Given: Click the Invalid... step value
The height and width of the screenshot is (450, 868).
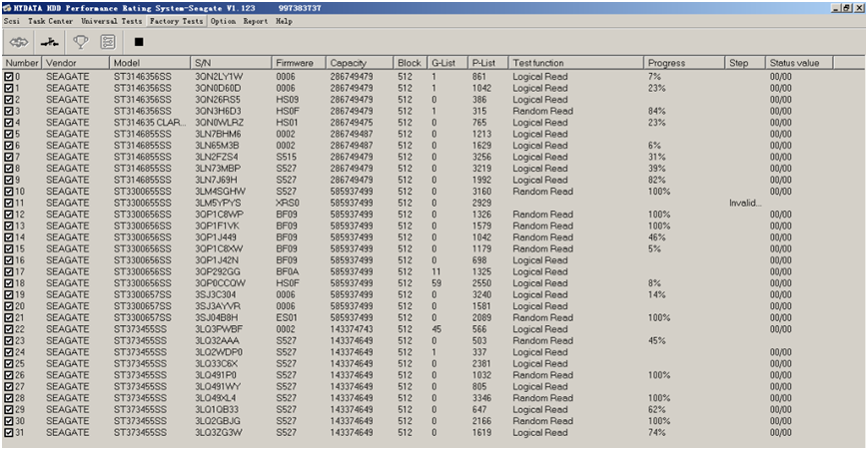Looking at the screenshot, I should [x=745, y=203].
